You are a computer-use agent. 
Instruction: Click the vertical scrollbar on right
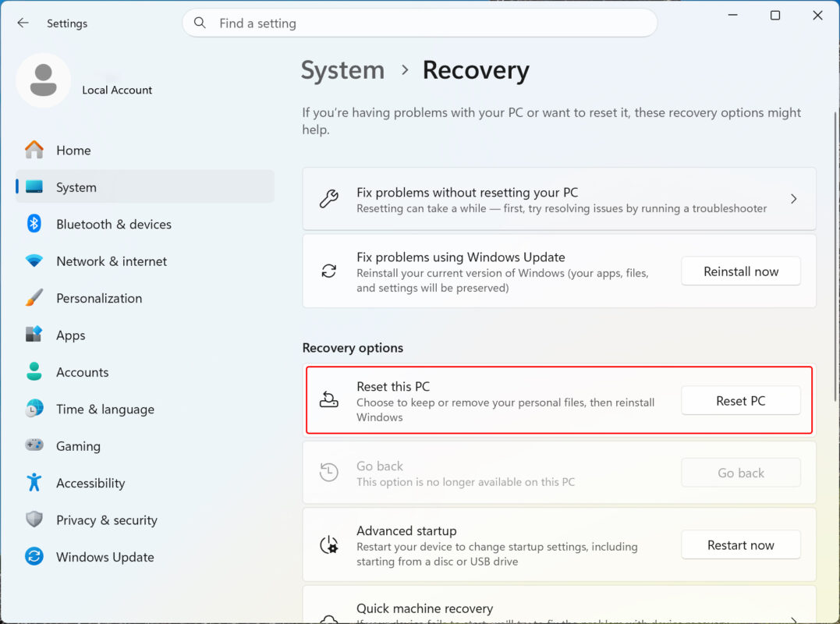(x=835, y=257)
